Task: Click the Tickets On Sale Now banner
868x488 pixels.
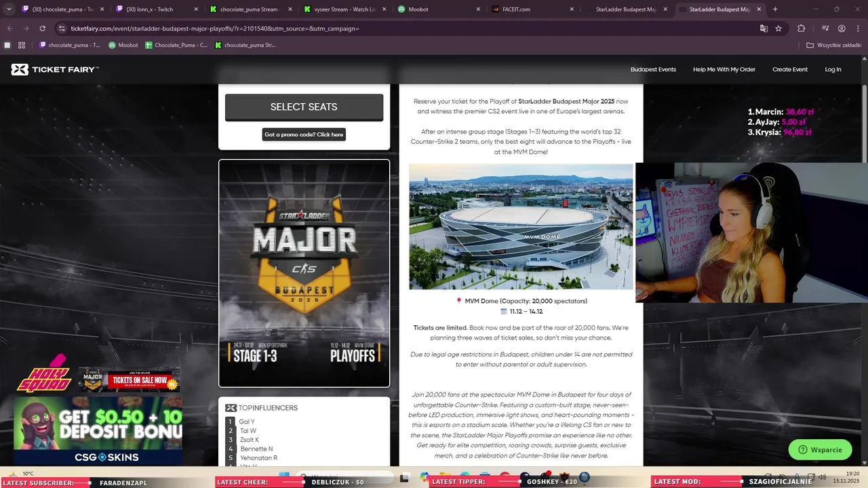Action: coord(129,380)
